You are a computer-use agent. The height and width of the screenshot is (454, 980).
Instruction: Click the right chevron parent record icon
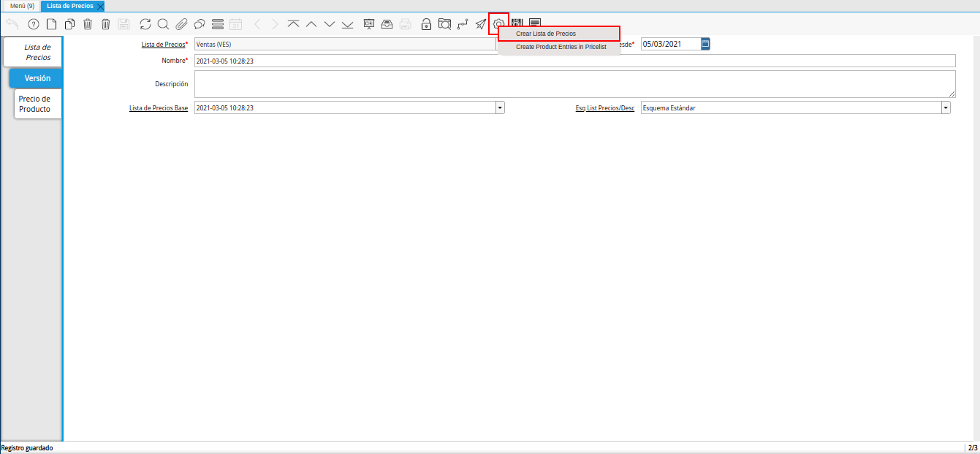coord(275,24)
